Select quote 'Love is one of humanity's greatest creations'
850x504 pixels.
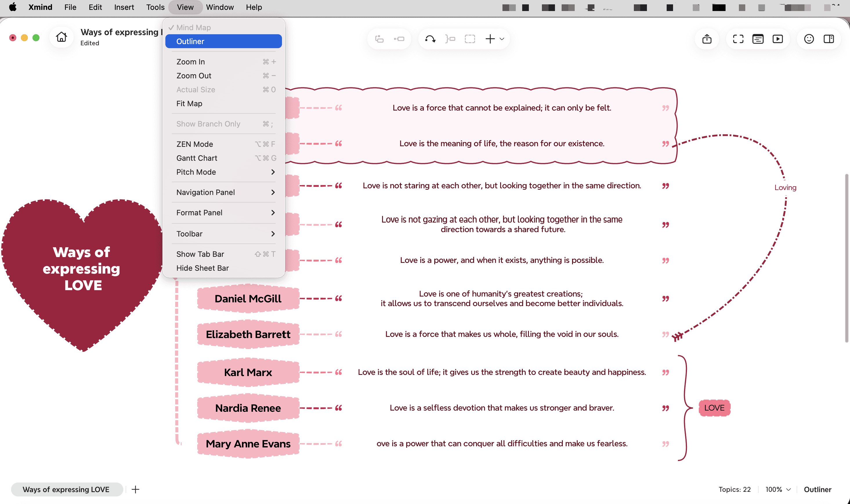502,298
